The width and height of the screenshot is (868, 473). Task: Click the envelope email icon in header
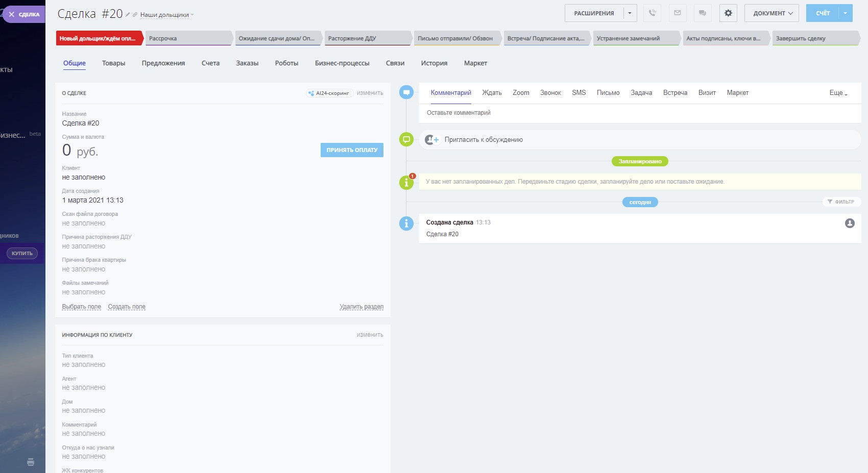pos(678,13)
